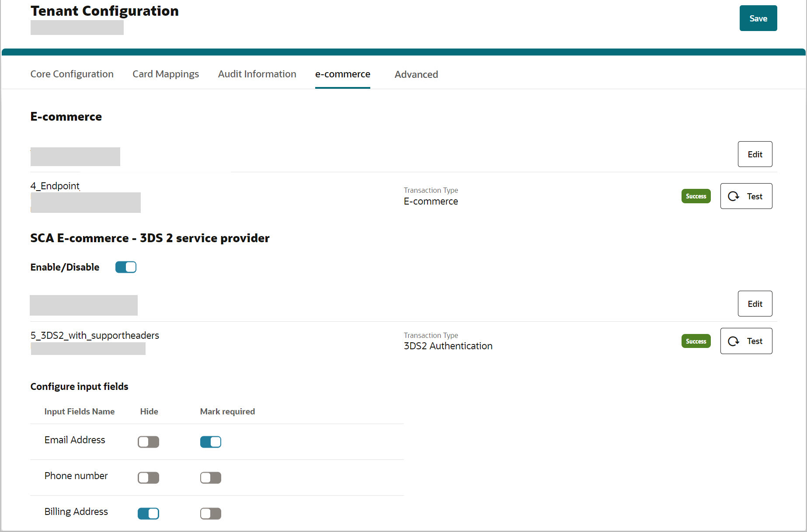Click the Success badge for 4_Endpoint
This screenshot has height=532, width=807.
[x=696, y=196]
